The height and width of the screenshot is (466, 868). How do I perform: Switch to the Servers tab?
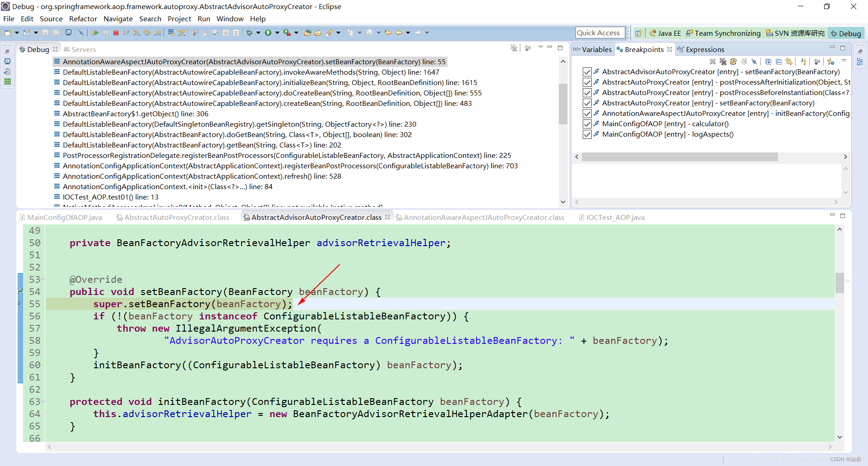coord(80,49)
